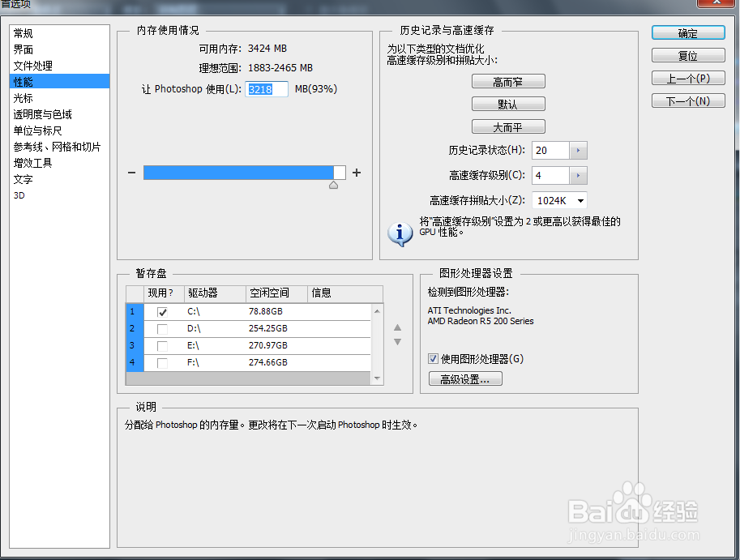
Task: Click the blue info icon
Action: coord(400,233)
